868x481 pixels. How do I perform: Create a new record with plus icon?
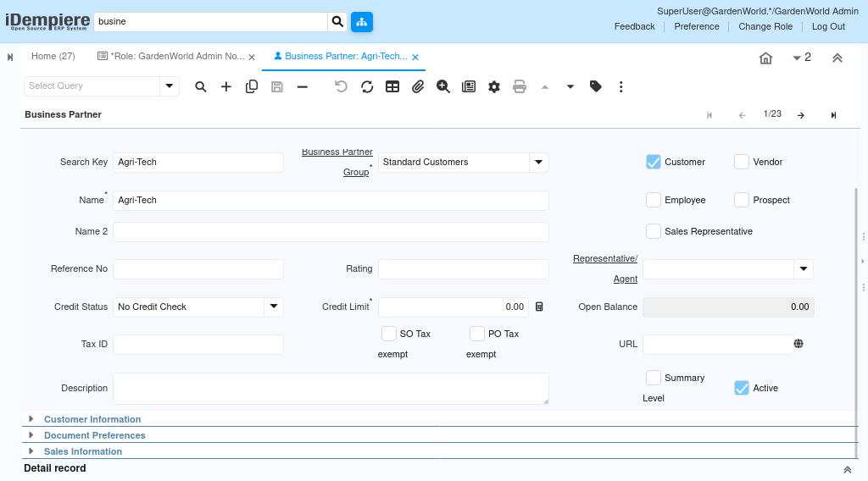tap(225, 87)
